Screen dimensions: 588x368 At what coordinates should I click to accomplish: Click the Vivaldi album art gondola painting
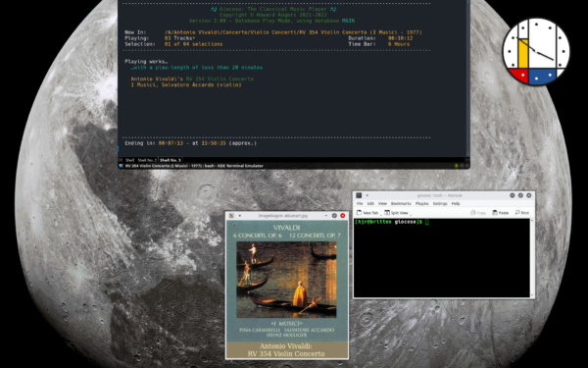(286, 280)
